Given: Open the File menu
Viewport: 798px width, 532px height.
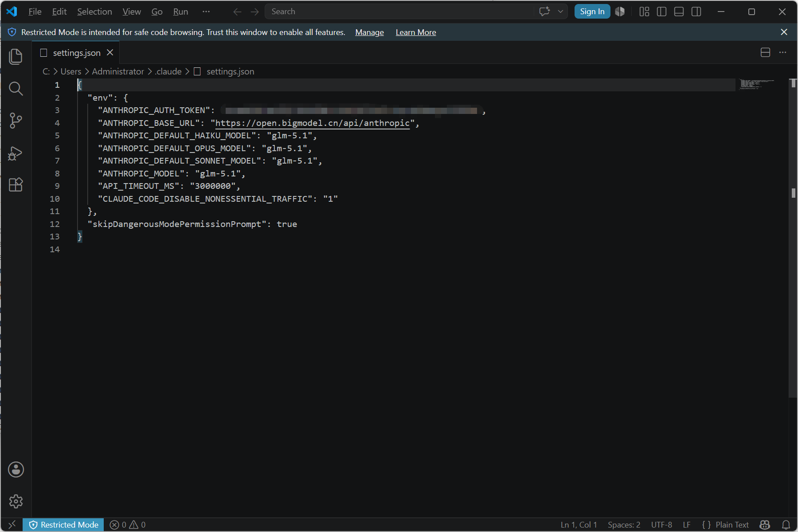Looking at the screenshot, I should (x=35, y=12).
